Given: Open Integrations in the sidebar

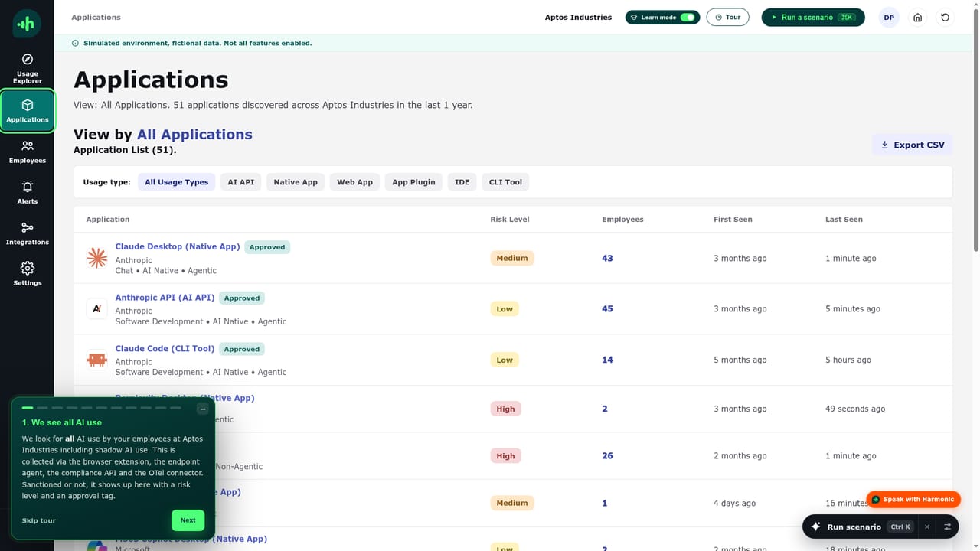Looking at the screenshot, I should pos(28,233).
